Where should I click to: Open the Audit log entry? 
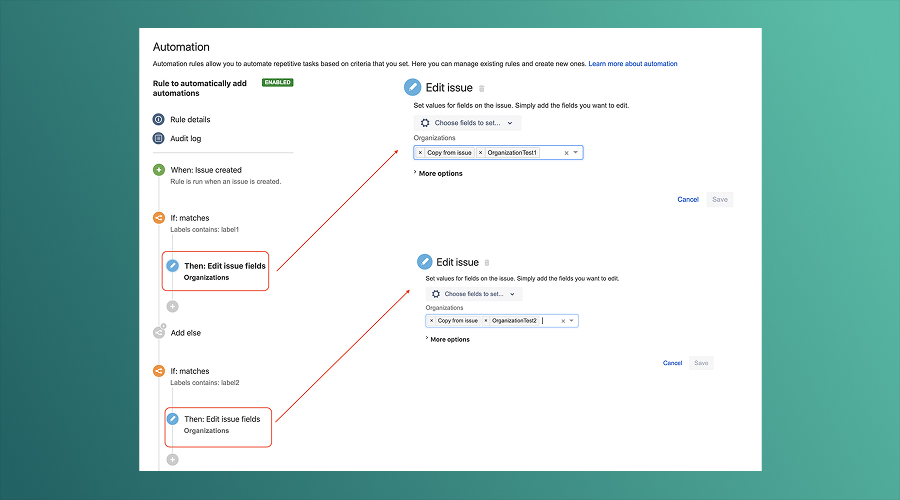click(x=185, y=138)
